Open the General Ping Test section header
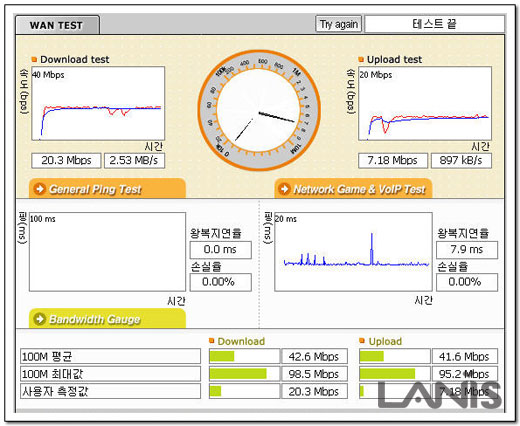Viewport: 520px width, 426px height. 107,188
